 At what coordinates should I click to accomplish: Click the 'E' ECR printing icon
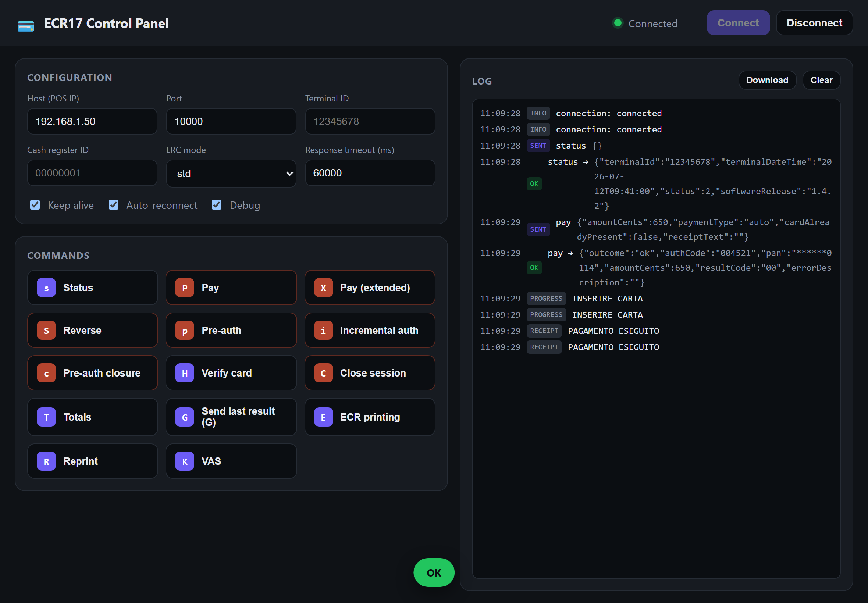[323, 417]
